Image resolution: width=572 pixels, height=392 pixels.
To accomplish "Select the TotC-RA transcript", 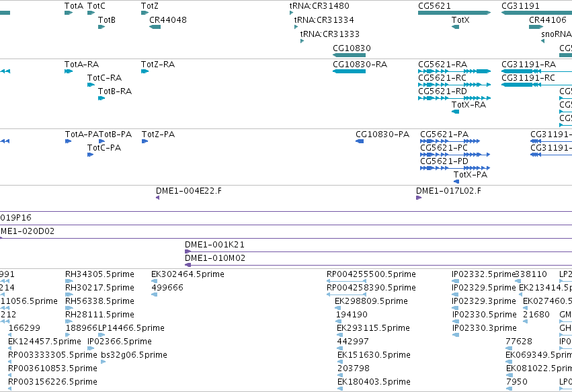I will [91, 85].
